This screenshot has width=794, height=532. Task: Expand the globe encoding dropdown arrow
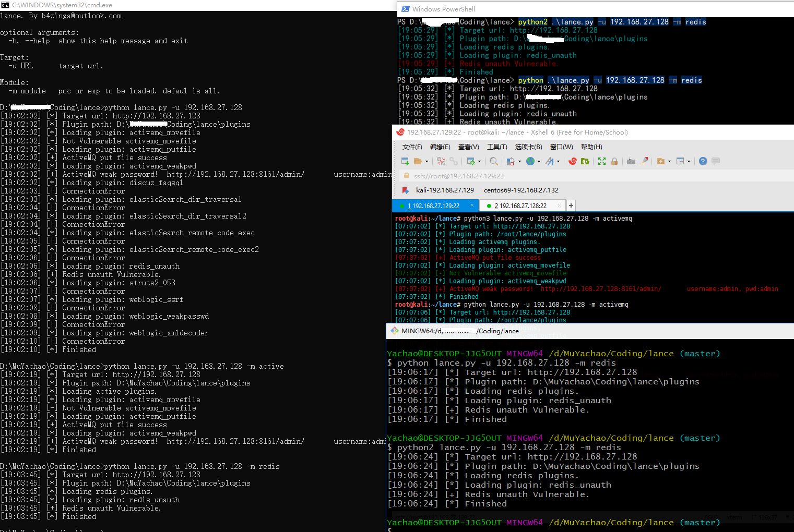click(539, 161)
